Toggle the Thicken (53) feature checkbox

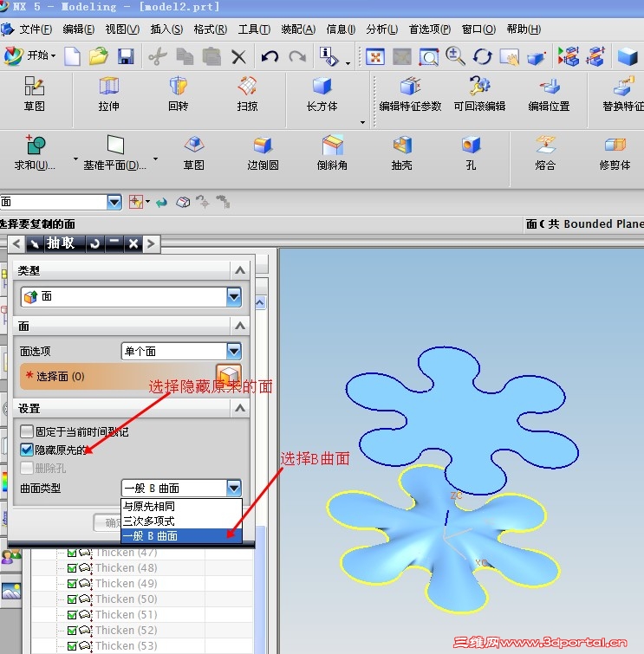(x=72, y=645)
